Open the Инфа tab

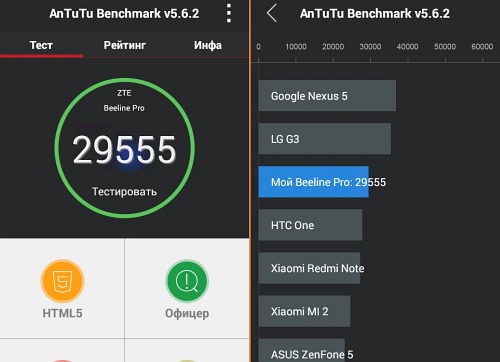(x=208, y=45)
